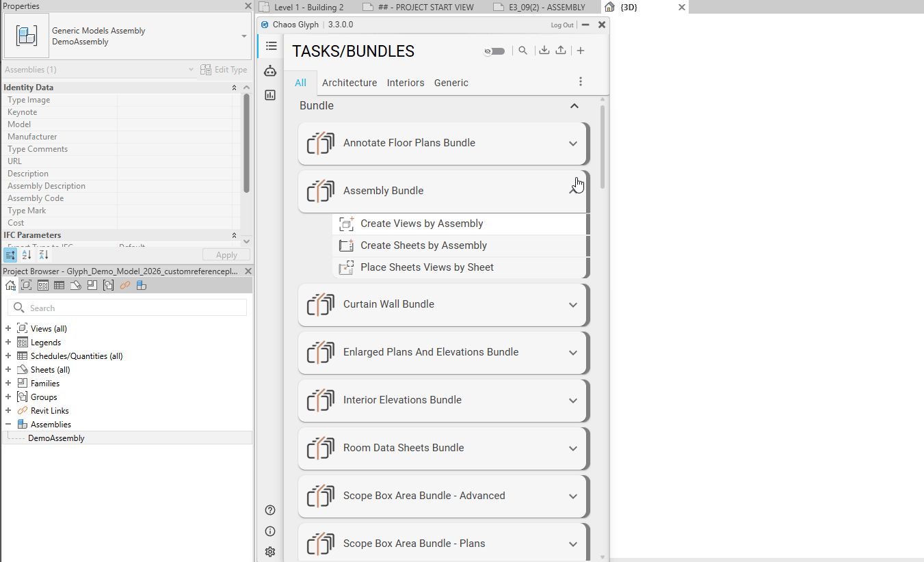Screen dimensions: 924x562
Task: Toggle the hidden items visibility switch
Action: (494, 51)
